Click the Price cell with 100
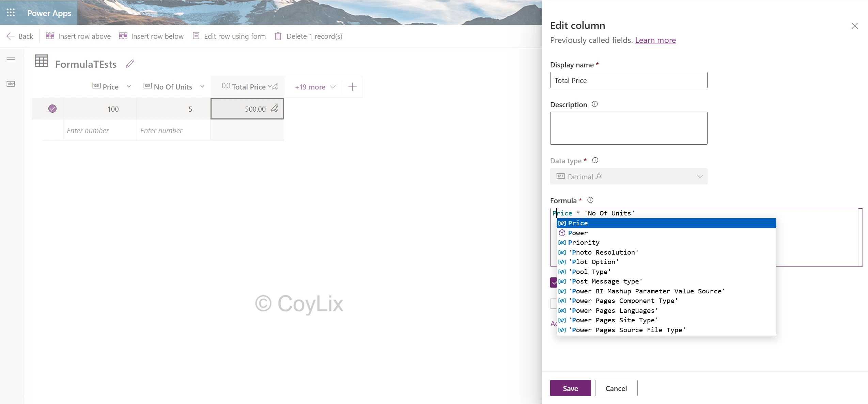868x404 pixels. pyautogui.click(x=100, y=109)
